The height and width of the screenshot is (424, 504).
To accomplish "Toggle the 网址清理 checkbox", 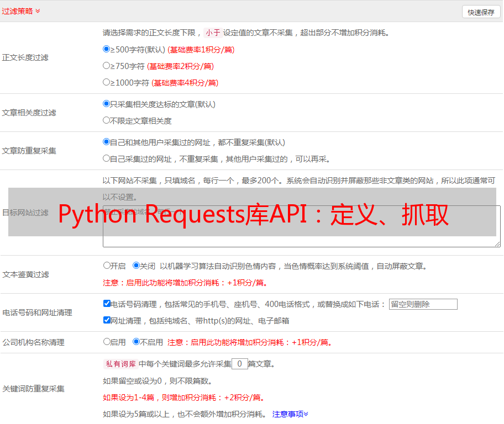I will click(x=107, y=320).
